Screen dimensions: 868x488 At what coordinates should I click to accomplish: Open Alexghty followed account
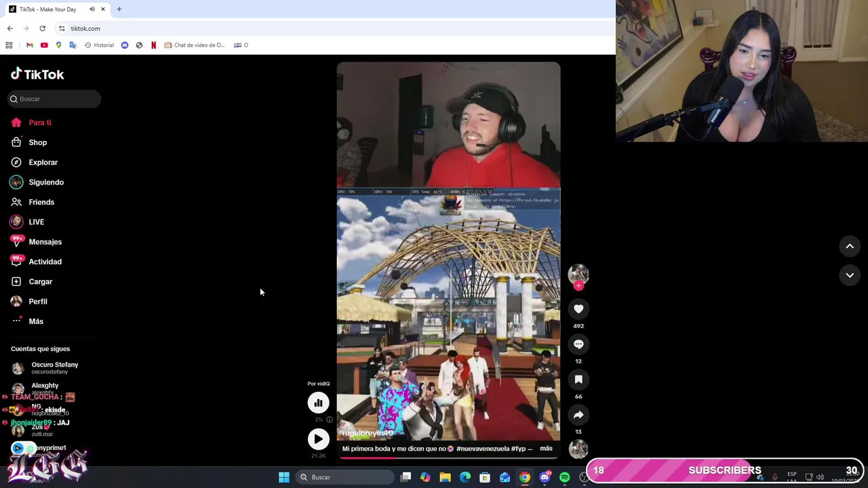click(45, 388)
